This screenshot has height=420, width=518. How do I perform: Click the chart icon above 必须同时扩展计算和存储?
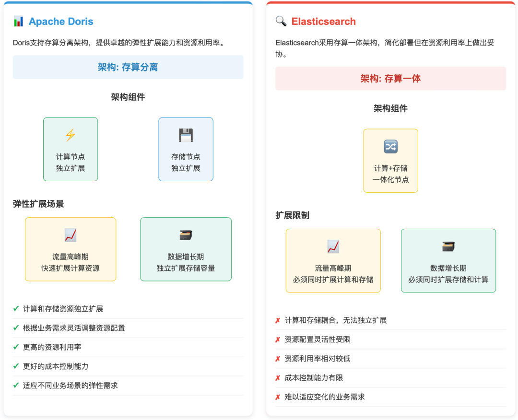[x=333, y=246]
